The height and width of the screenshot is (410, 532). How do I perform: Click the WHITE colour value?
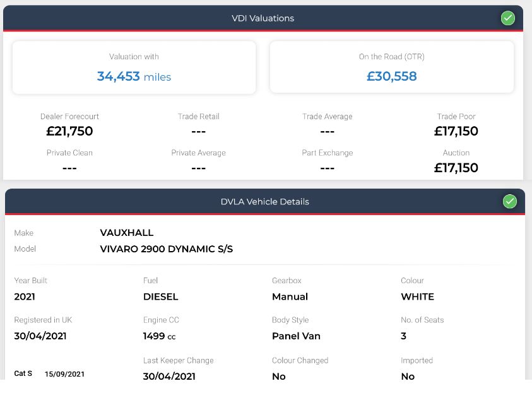[x=417, y=296]
